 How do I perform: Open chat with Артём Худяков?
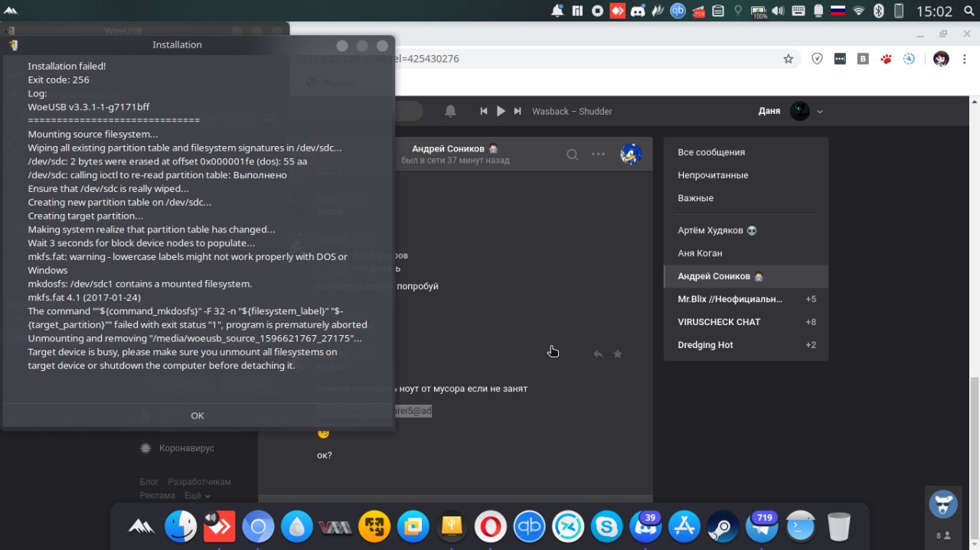(x=746, y=230)
